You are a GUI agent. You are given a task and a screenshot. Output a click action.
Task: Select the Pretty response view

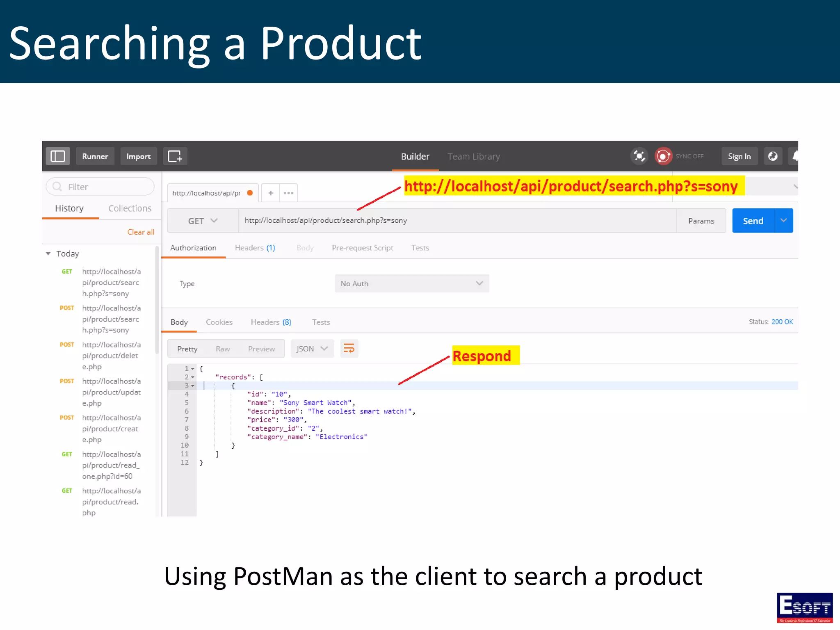tap(187, 349)
